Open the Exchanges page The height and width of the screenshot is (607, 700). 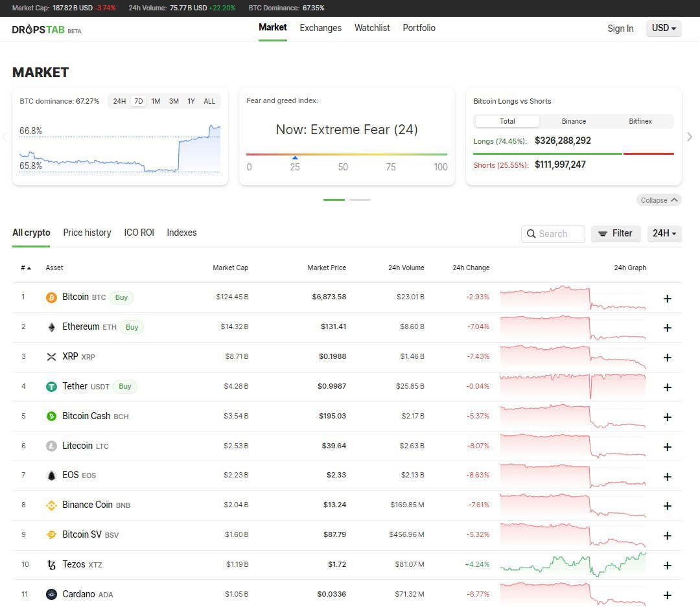pyautogui.click(x=320, y=28)
